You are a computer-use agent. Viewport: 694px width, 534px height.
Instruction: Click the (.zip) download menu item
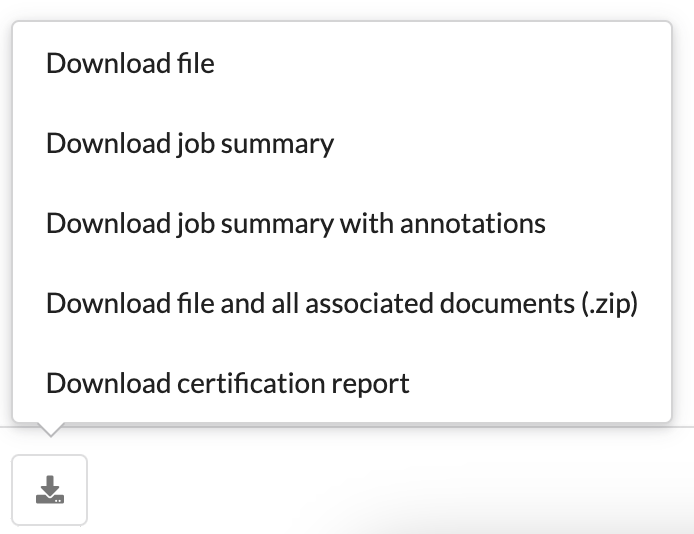(342, 303)
